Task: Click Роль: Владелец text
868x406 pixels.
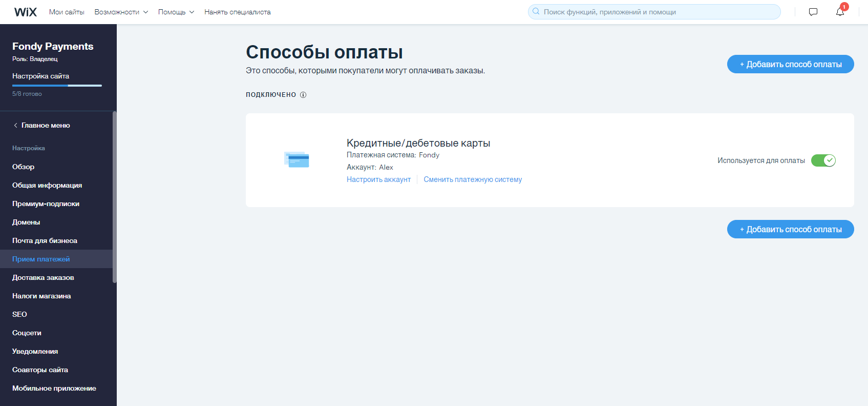Action: pos(35,59)
